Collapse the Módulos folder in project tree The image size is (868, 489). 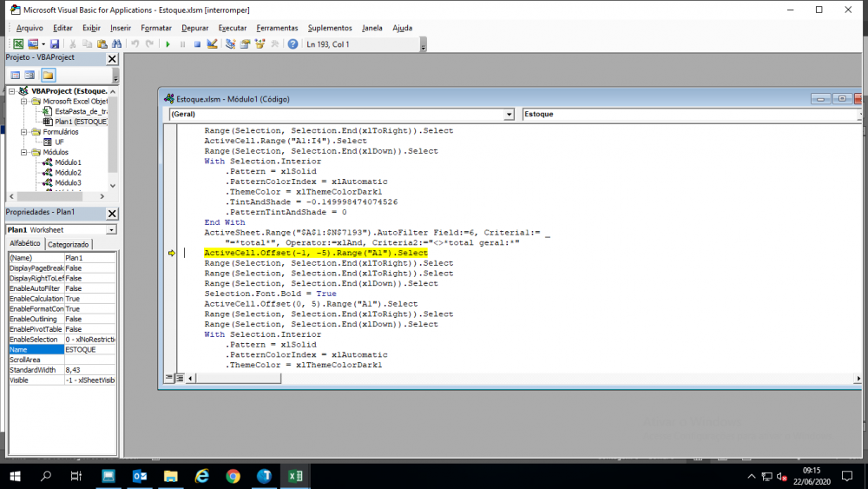click(24, 152)
